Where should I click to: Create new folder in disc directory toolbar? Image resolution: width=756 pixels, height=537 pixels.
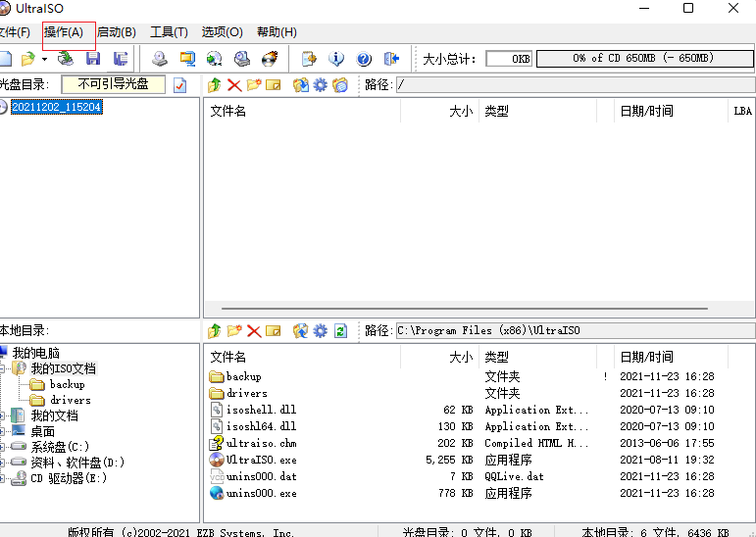click(x=254, y=85)
